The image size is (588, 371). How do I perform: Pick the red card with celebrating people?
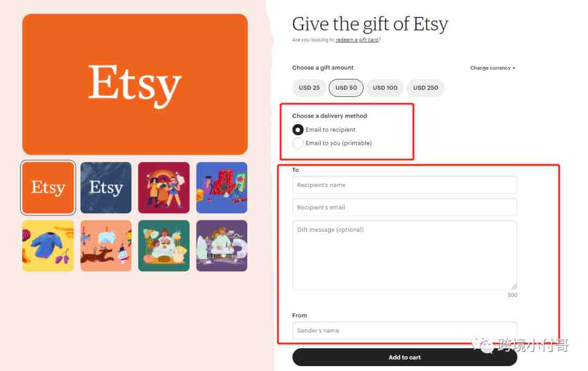click(164, 188)
